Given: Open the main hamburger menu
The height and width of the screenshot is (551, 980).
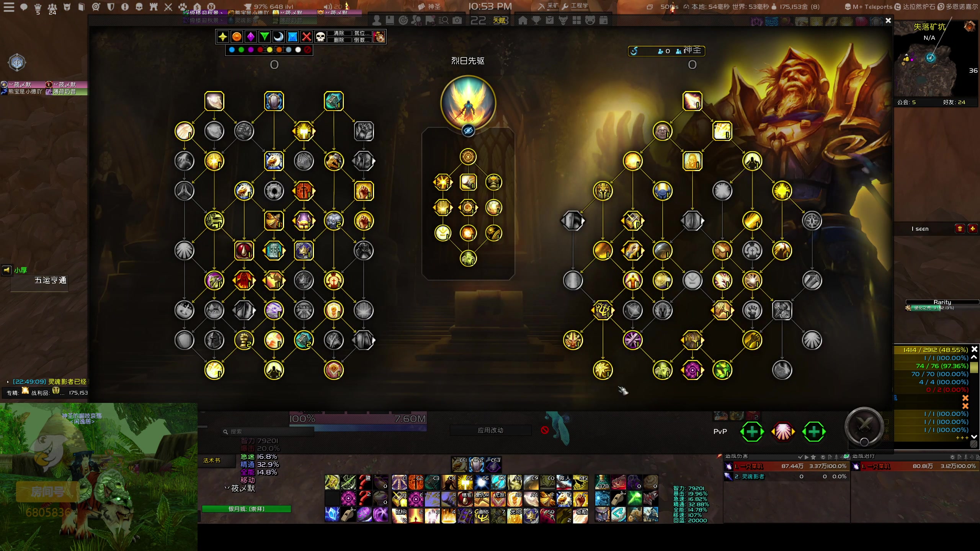Looking at the screenshot, I should coord(9,7).
